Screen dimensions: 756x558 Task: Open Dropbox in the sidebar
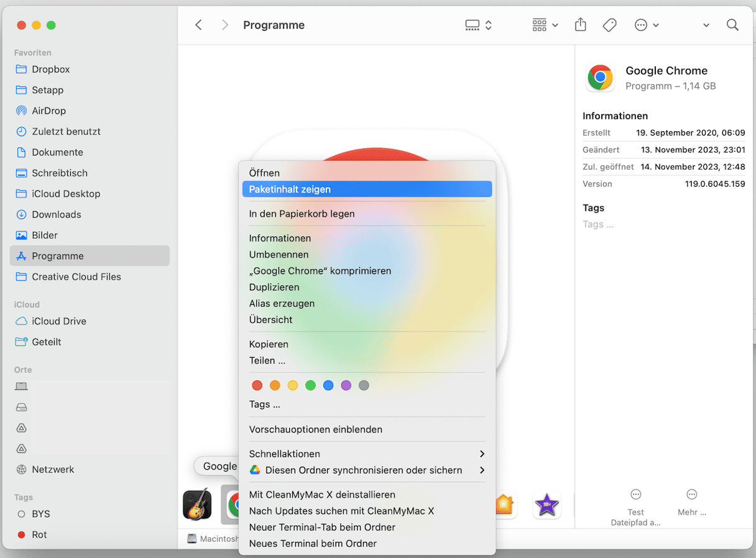click(90, 69)
